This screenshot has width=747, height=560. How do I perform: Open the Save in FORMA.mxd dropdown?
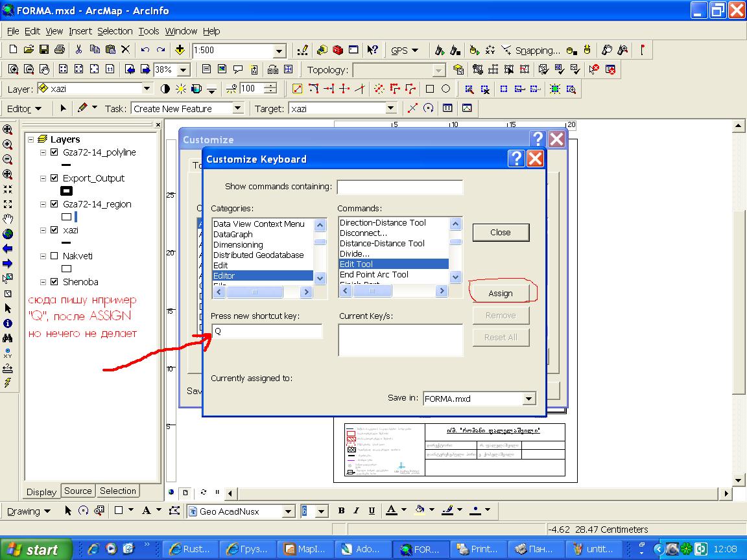coord(529,399)
